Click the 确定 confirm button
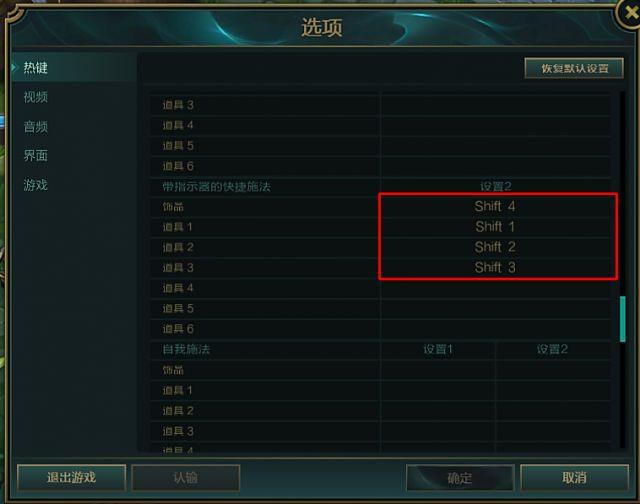The image size is (640, 504). pos(460,477)
